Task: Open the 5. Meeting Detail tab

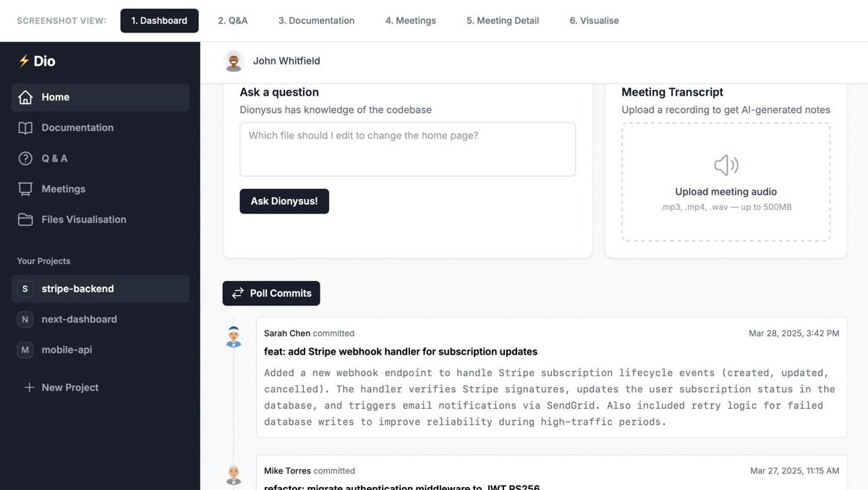Action: [x=502, y=20]
